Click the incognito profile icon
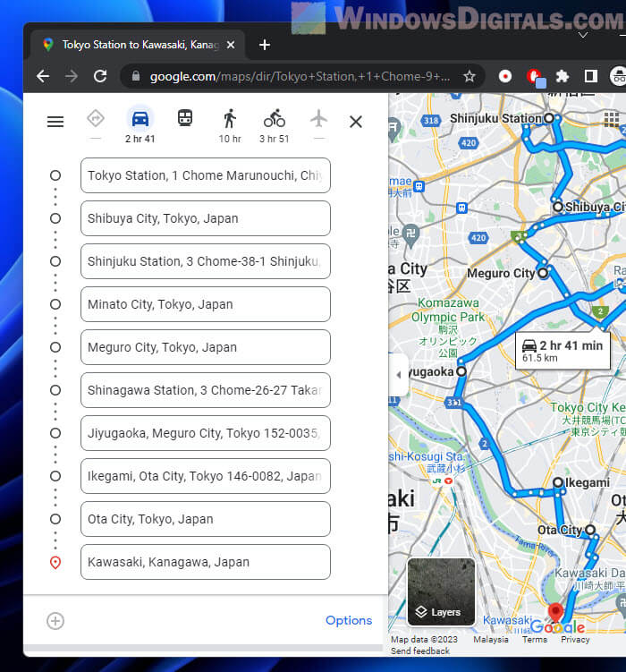This screenshot has height=672, width=626. click(618, 76)
